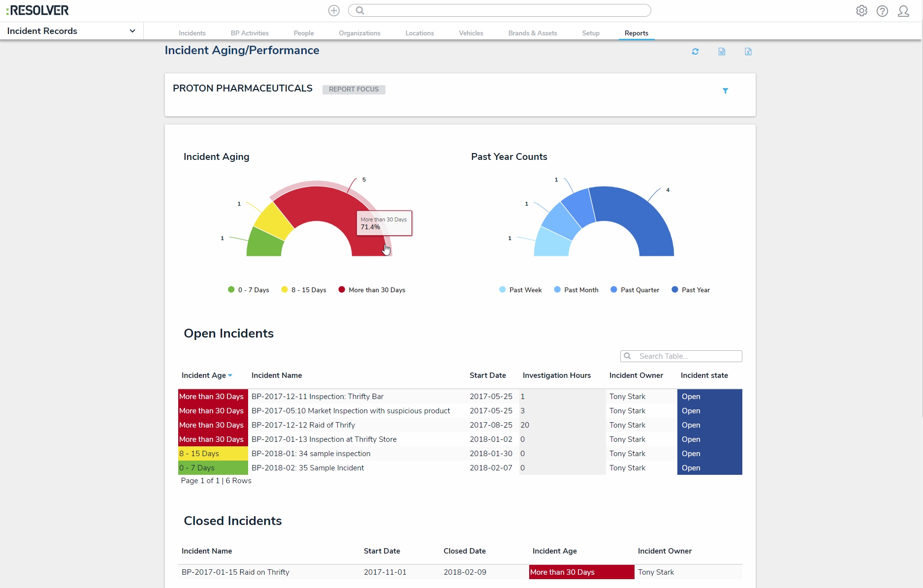Click the refresh report icon
This screenshot has height=588, width=923.
click(x=695, y=52)
